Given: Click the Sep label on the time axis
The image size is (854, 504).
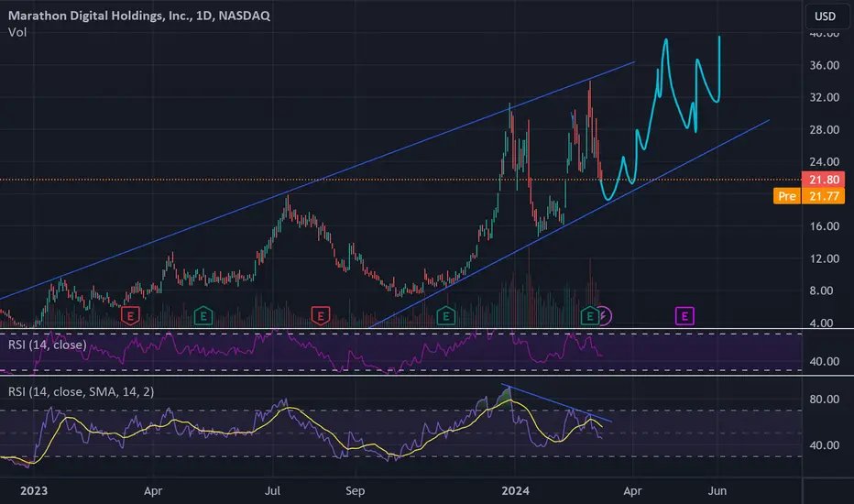Looking at the screenshot, I should point(356,491).
